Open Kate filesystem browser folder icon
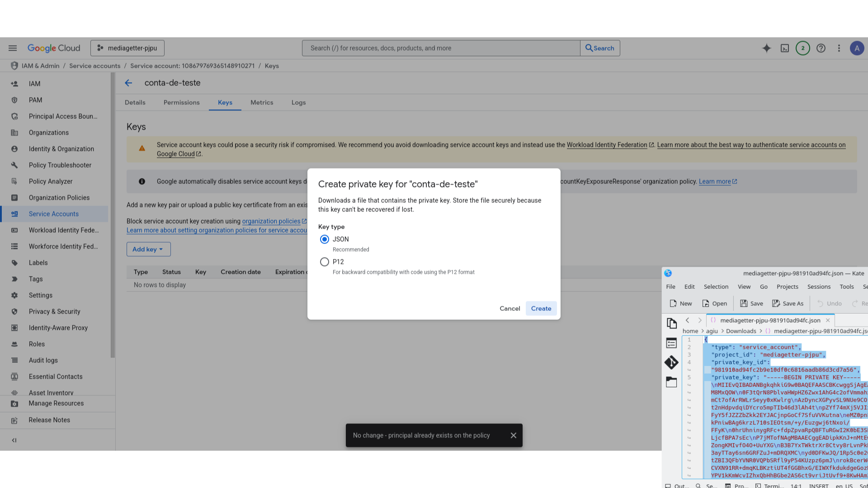 point(671,382)
